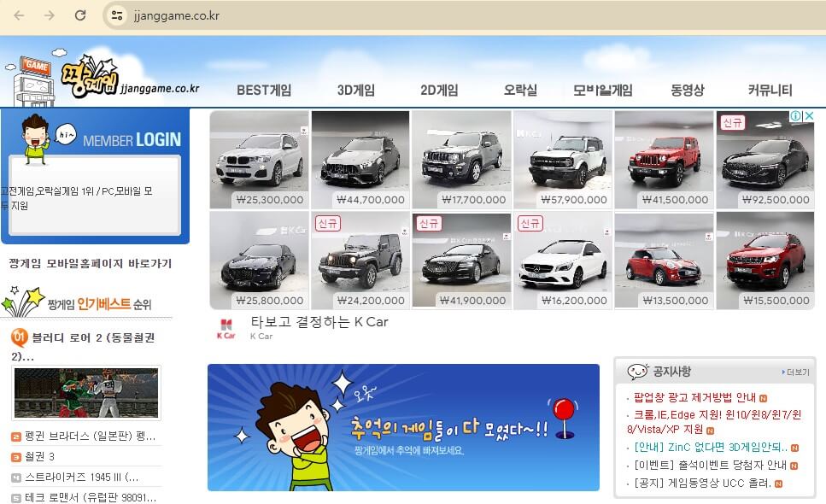Reload the page with the browser refresh icon
The height and width of the screenshot is (504, 826).
[x=79, y=15]
